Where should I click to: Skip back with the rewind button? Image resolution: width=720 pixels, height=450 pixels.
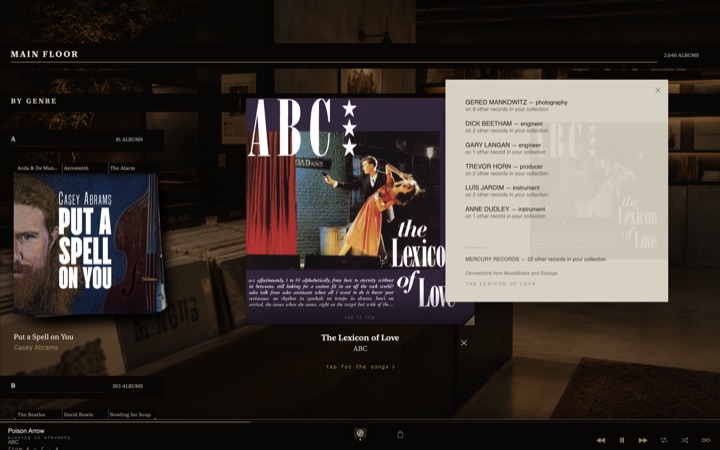[x=601, y=440]
